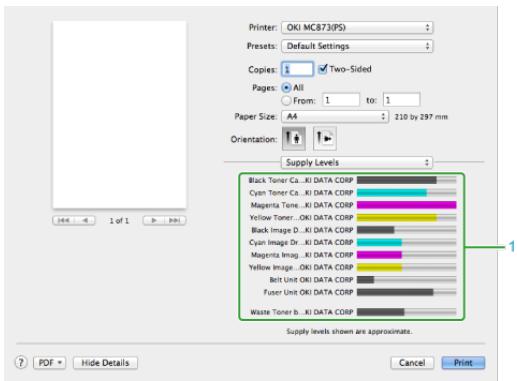The width and height of the screenshot is (517, 381).
Task: Select the From pages radio button
Action: click(286, 100)
